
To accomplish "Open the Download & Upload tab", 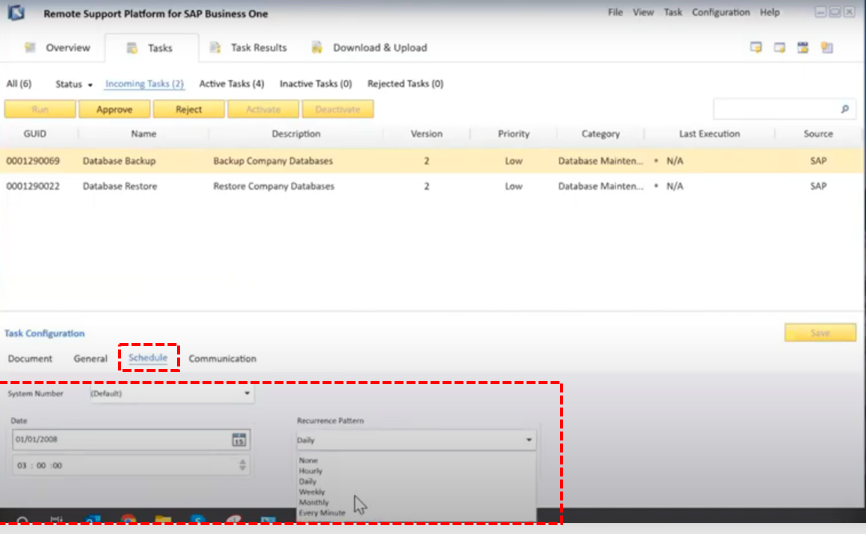I will [x=369, y=48].
